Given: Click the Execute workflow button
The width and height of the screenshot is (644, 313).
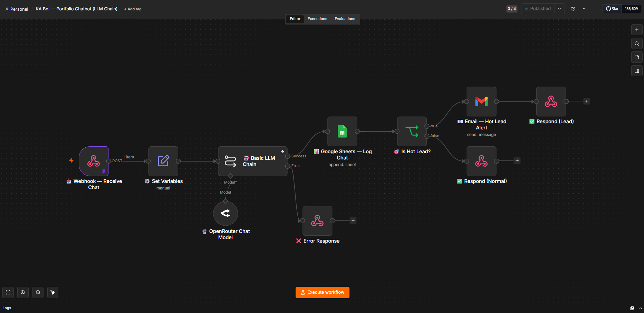Looking at the screenshot, I should point(323,292).
